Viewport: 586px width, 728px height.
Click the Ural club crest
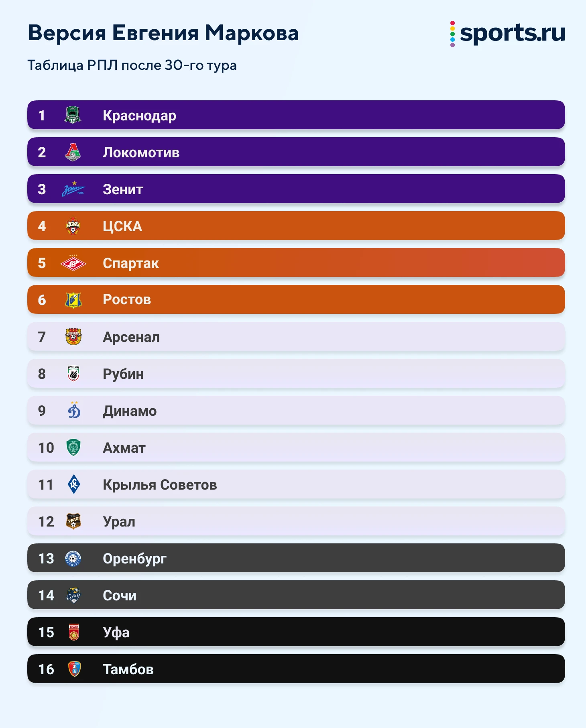click(73, 521)
